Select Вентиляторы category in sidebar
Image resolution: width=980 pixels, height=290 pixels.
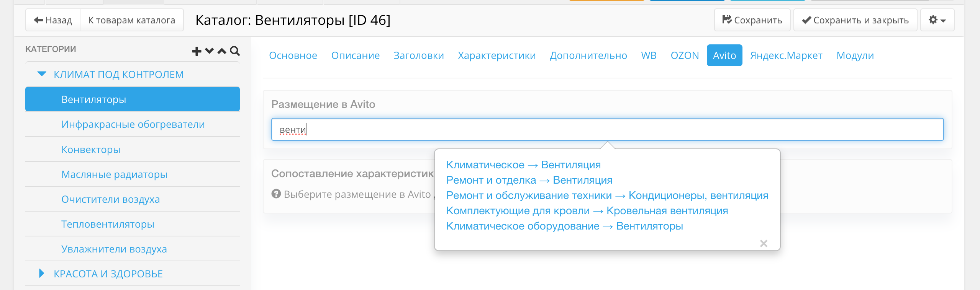(x=133, y=99)
